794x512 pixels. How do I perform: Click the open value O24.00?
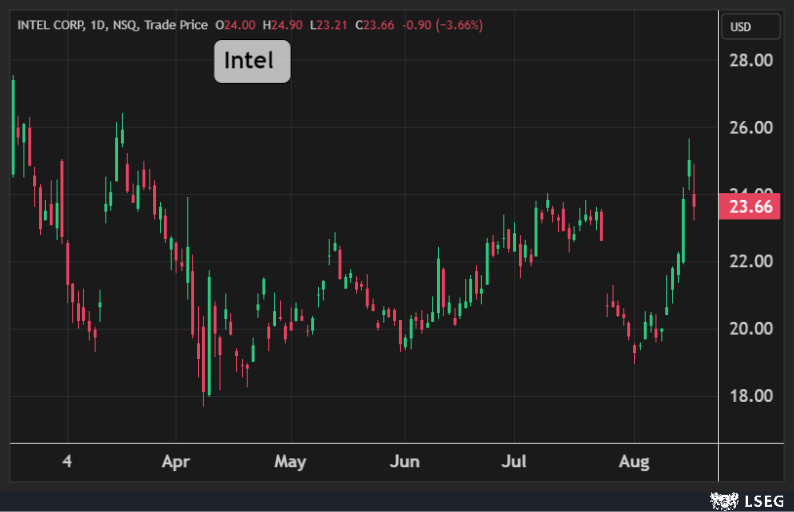[x=235, y=25]
